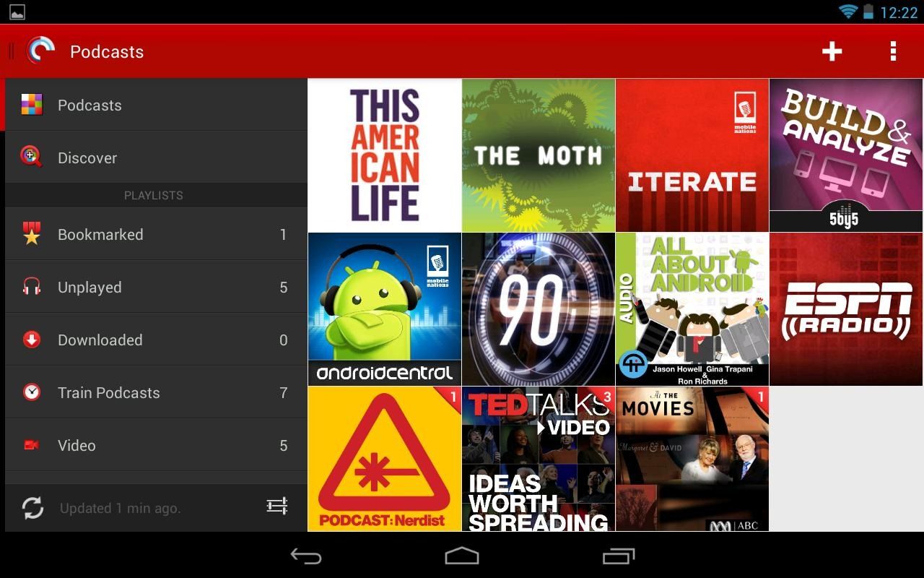The height and width of the screenshot is (578, 924).
Task: Select the Discover magnifier icon
Action: (32, 158)
